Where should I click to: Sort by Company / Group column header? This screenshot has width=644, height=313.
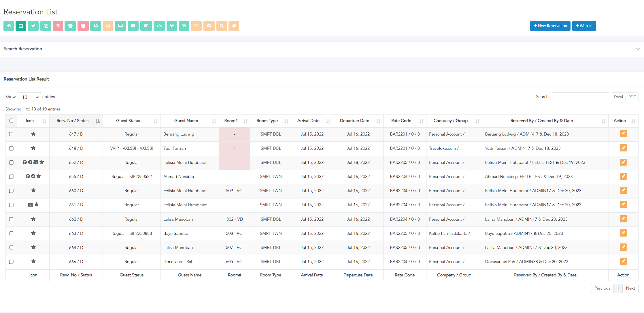[454, 121]
